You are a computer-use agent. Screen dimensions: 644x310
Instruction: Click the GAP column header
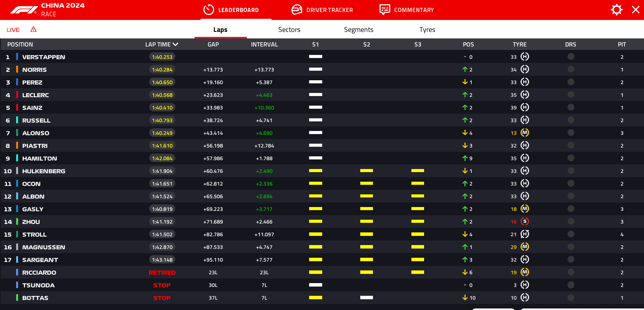pyautogui.click(x=213, y=45)
